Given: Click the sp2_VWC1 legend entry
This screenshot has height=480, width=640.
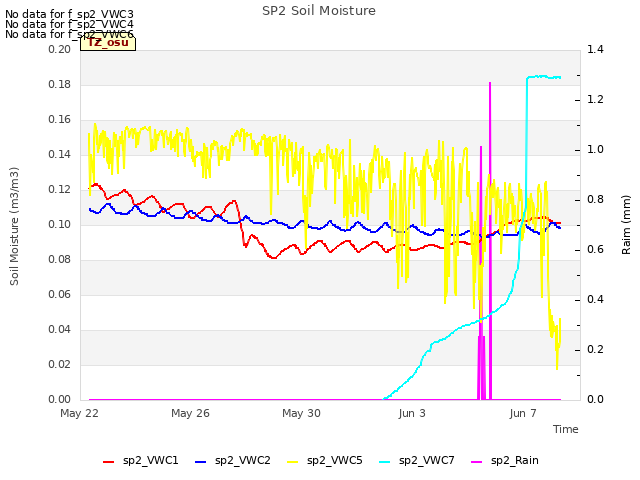Looking at the screenshot, I should point(141,461).
